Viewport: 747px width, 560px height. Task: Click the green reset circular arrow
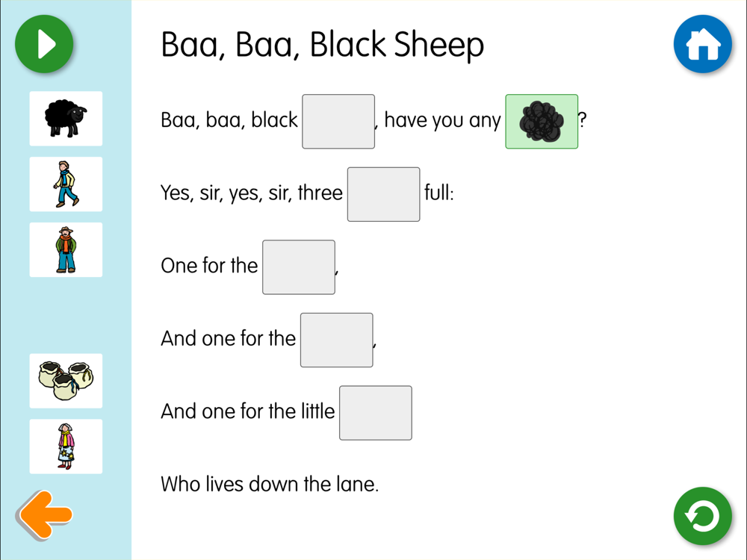click(x=702, y=516)
